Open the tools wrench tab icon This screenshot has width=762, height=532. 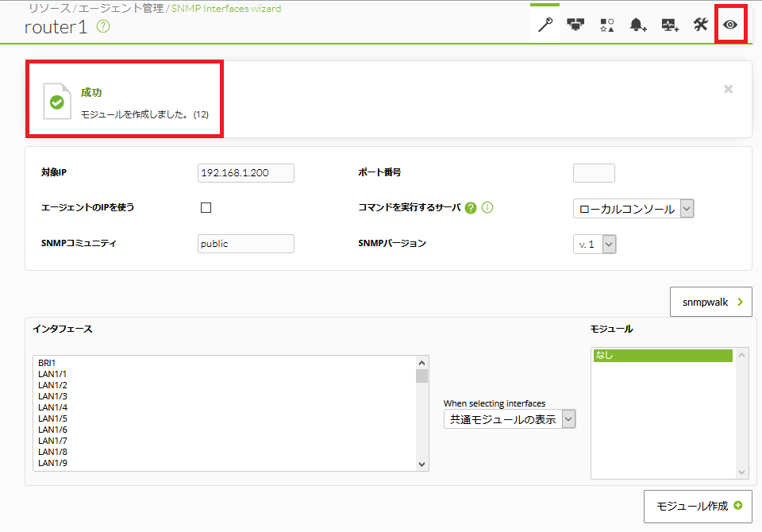click(700, 25)
